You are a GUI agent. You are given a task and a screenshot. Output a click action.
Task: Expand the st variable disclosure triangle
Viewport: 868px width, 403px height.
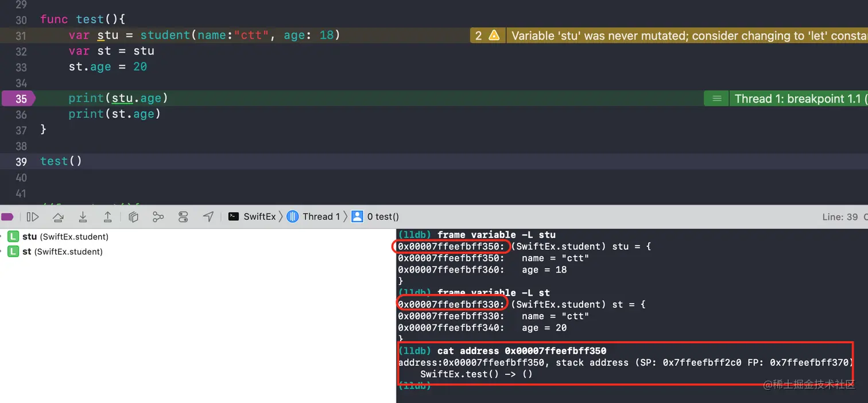pyautogui.click(x=2, y=251)
